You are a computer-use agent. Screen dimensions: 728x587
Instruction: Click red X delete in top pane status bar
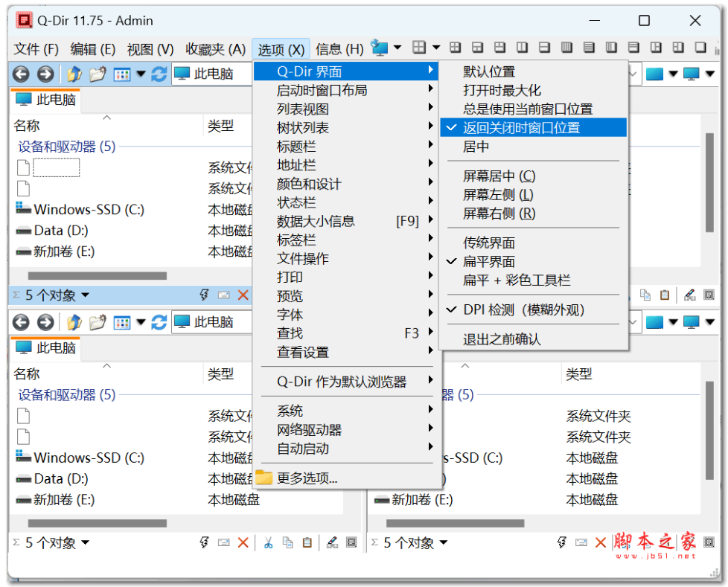(243, 295)
